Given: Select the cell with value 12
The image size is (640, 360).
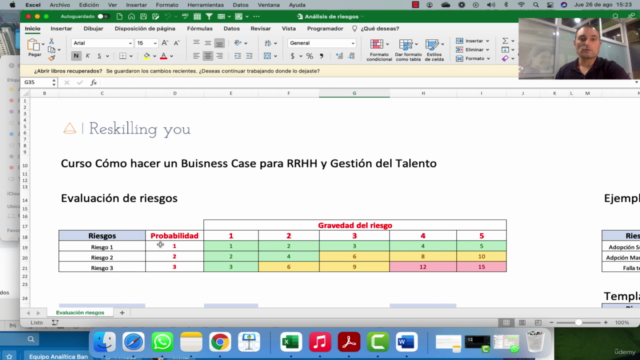Looking at the screenshot, I should coord(423,267).
